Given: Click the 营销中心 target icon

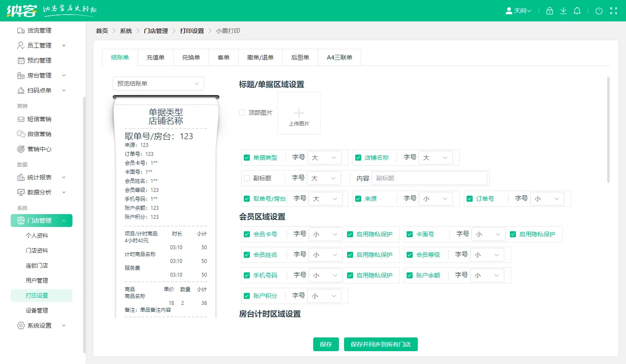Looking at the screenshot, I should tap(21, 149).
